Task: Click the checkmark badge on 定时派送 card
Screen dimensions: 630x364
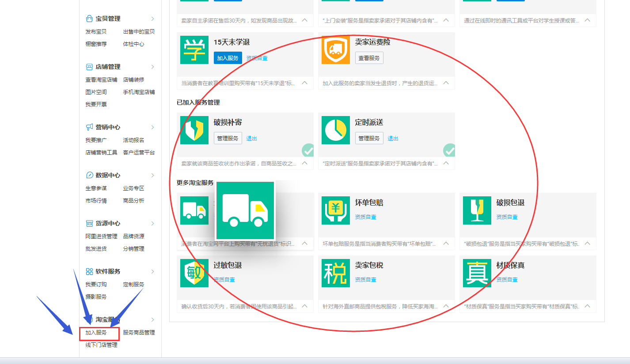Action: pyautogui.click(x=449, y=150)
